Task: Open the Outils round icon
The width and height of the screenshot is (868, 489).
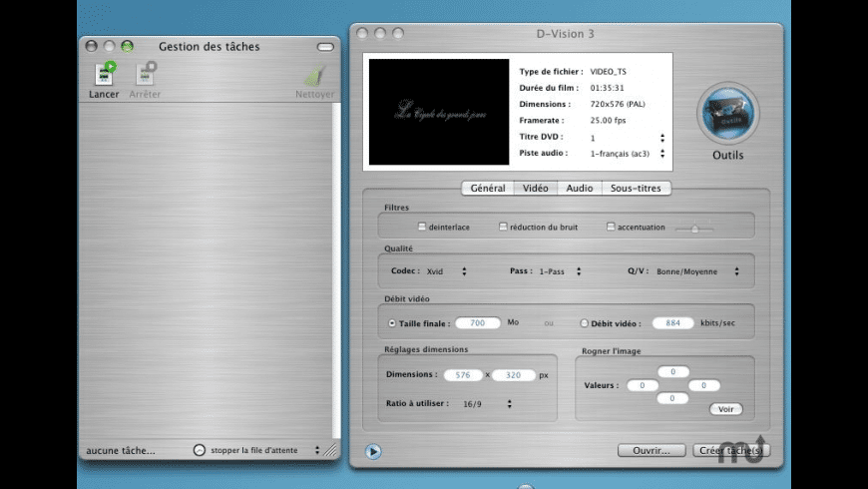Action: tap(727, 114)
